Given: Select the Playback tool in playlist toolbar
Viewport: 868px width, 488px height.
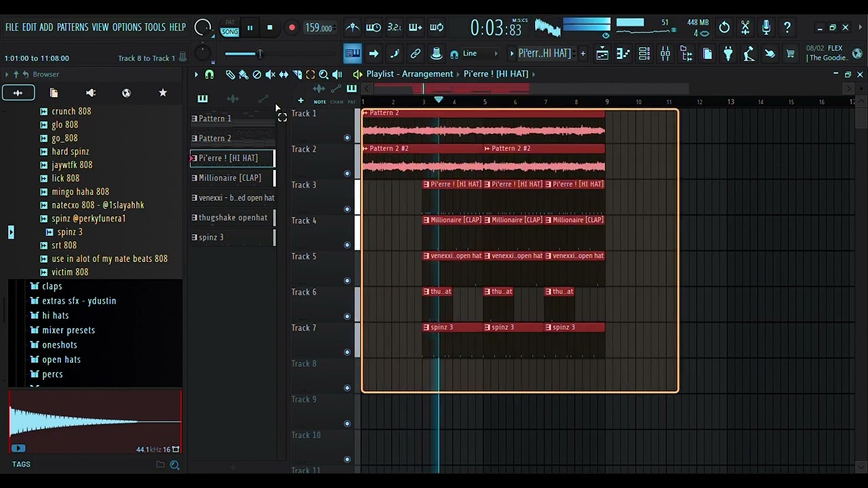Looking at the screenshot, I should click(337, 75).
